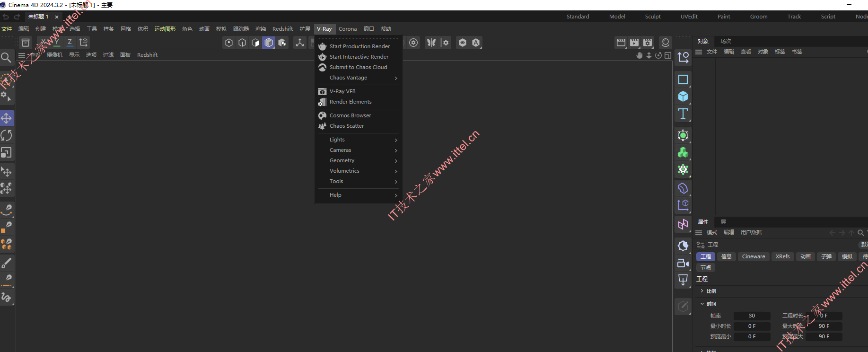Image resolution: width=868 pixels, height=352 pixels.
Task: Switch to the Sculpt layout
Action: (x=653, y=17)
